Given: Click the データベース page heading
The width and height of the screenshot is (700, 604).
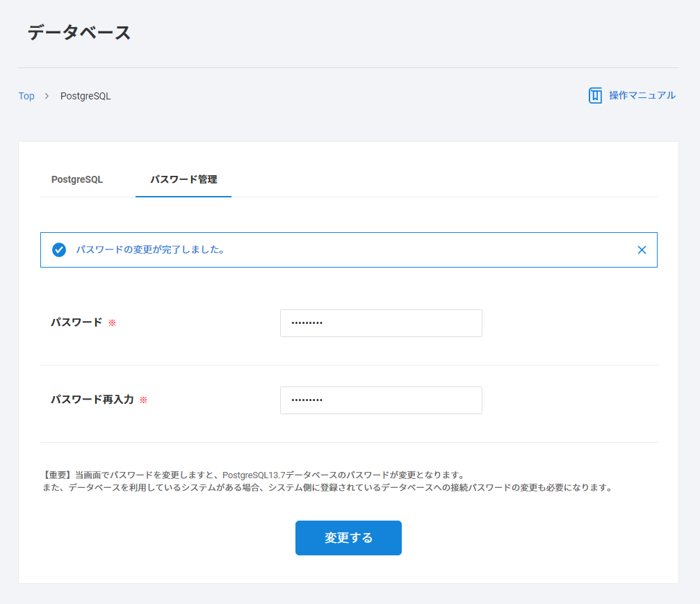Looking at the screenshot, I should [79, 33].
